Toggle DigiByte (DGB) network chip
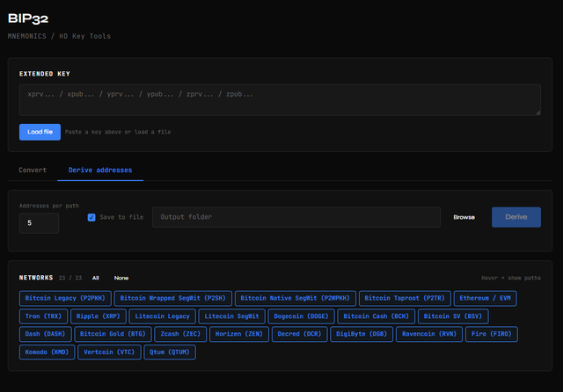The image size is (563, 392). [x=362, y=334]
